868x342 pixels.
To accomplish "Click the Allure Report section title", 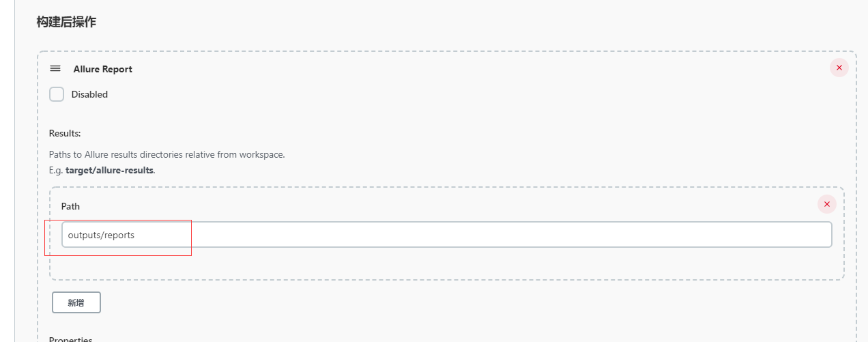I will (103, 69).
